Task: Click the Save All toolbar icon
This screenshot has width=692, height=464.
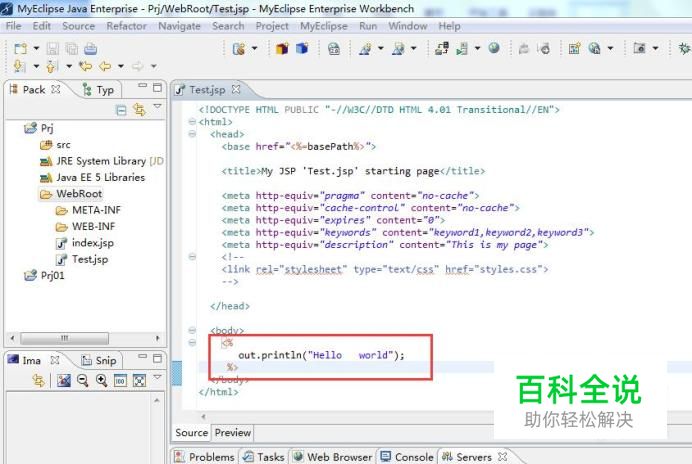Action: coord(71,48)
